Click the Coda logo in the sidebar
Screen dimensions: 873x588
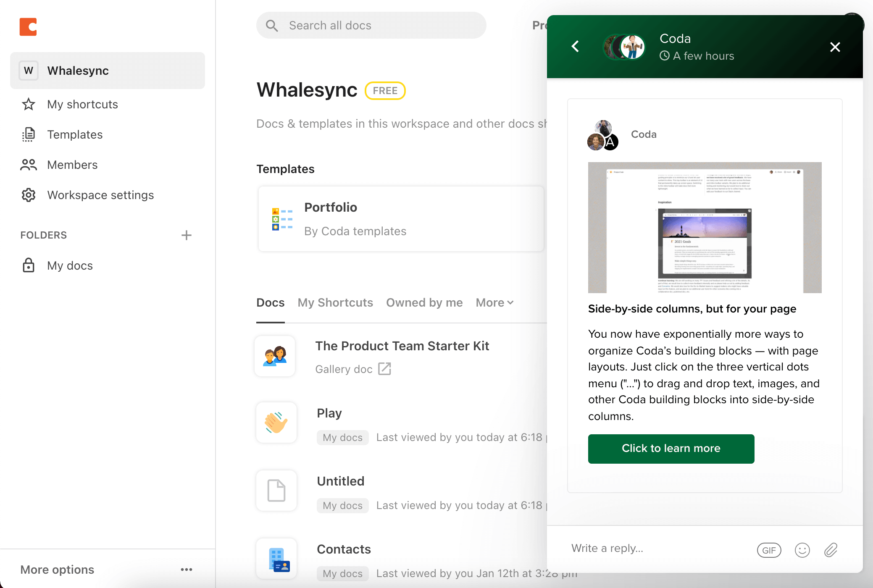tap(28, 27)
